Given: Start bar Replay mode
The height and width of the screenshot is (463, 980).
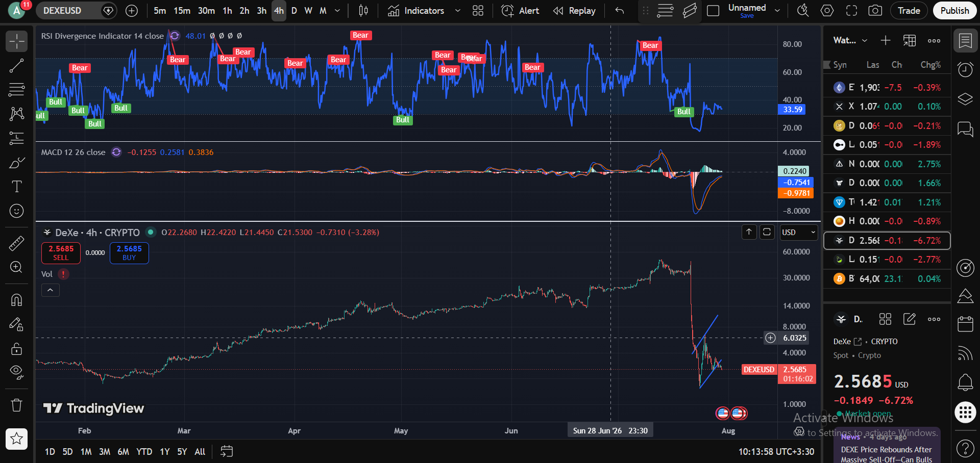Looking at the screenshot, I should tap(574, 11).
